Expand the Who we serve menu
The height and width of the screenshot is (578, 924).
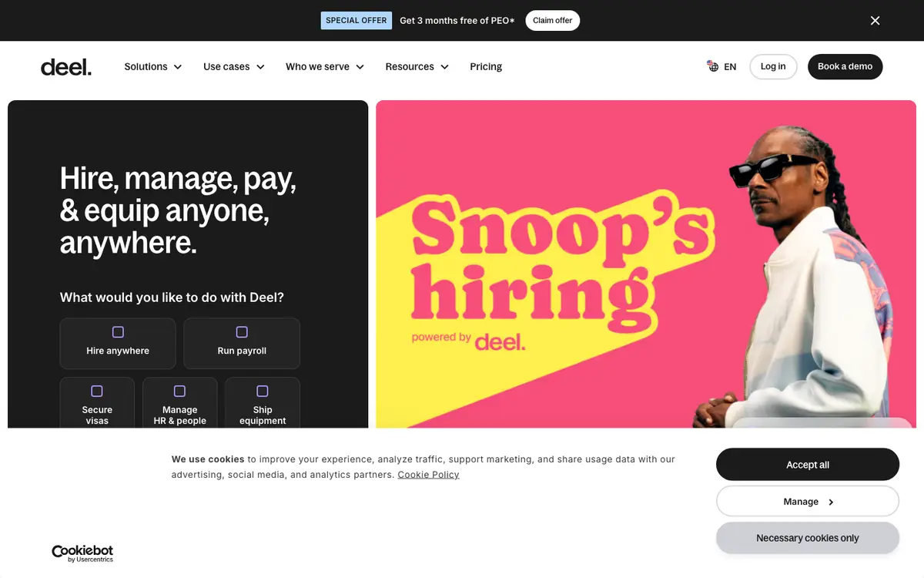(325, 67)
